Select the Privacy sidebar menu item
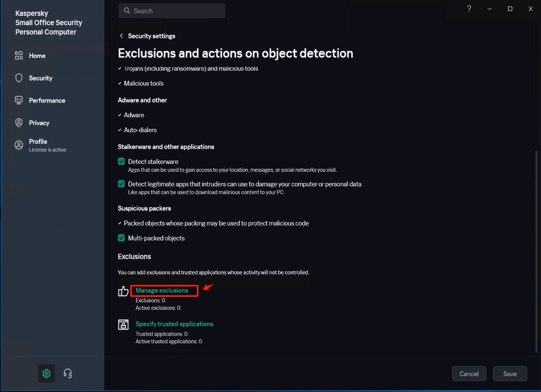The image size is (541, 392). click(39, 123)
